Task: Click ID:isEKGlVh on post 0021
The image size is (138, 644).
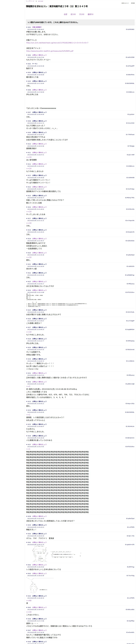Action: (x=130, y=267)
